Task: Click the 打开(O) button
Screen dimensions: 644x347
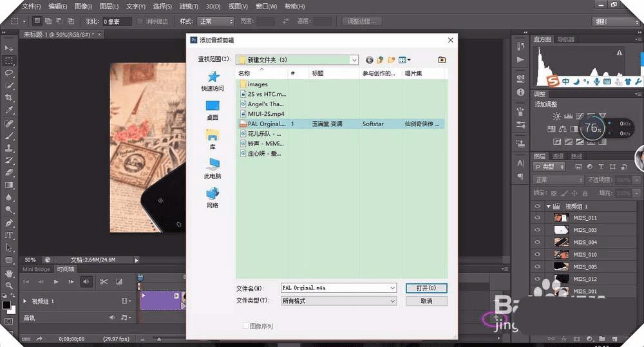Action: click(x=426, y=288)
